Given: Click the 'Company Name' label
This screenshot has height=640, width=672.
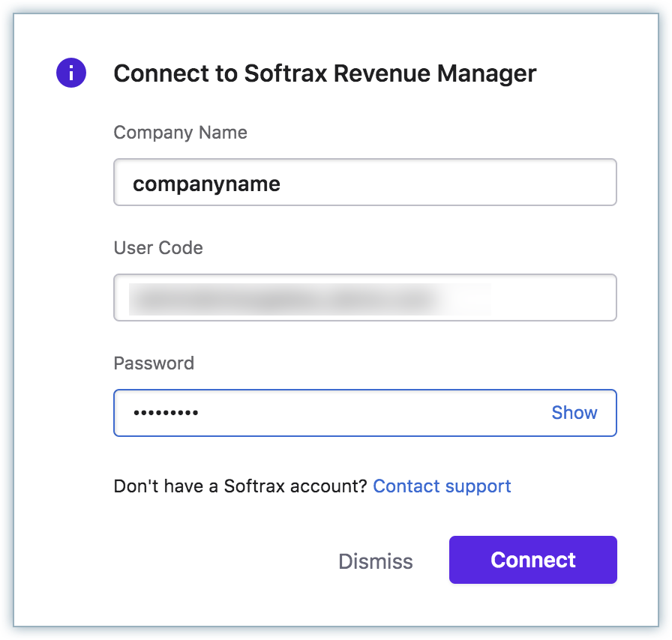Looking at the screenshot, I should point(181,133).
